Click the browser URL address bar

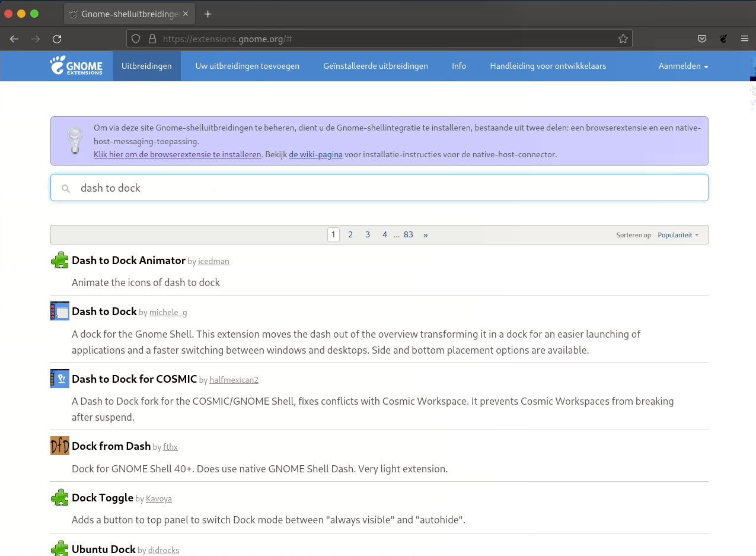[x=379, y=39]
